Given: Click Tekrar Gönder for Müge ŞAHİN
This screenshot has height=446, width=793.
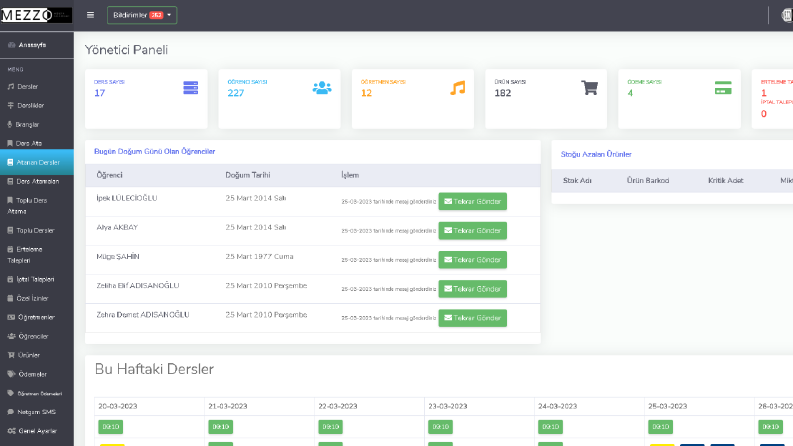Looking at the screenshot, I should coord(472,260).
